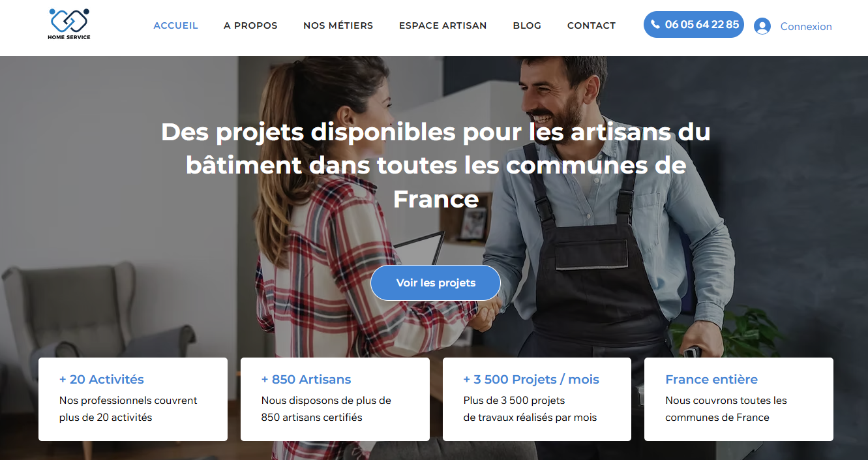Image resolution: width=868 pixels, height=460 pixels.
Task: Click the Connexion login link
Action: 806,27
